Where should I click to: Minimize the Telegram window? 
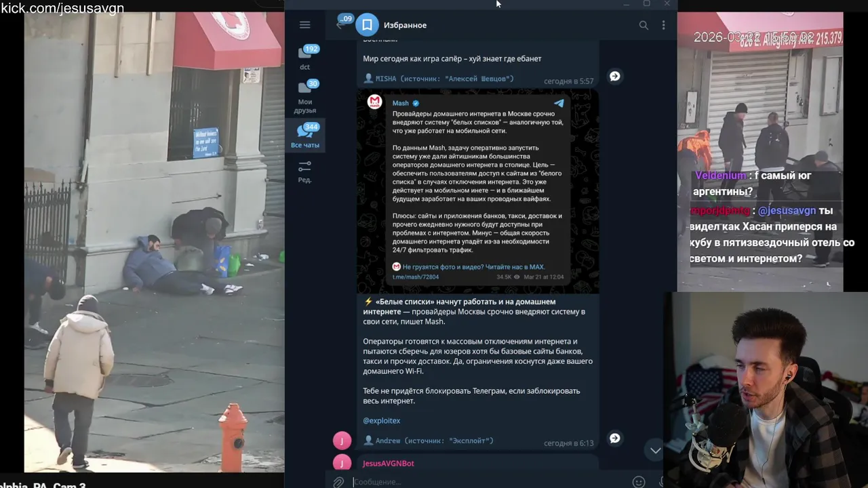pos(627,4)
